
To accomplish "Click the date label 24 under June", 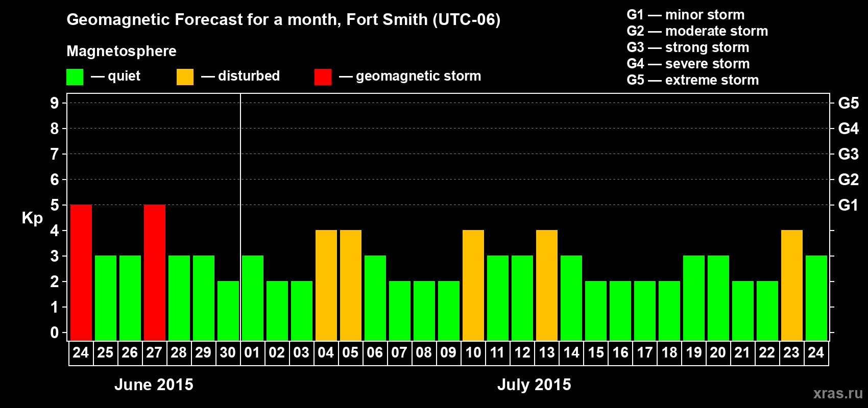I will coord(81,353).
